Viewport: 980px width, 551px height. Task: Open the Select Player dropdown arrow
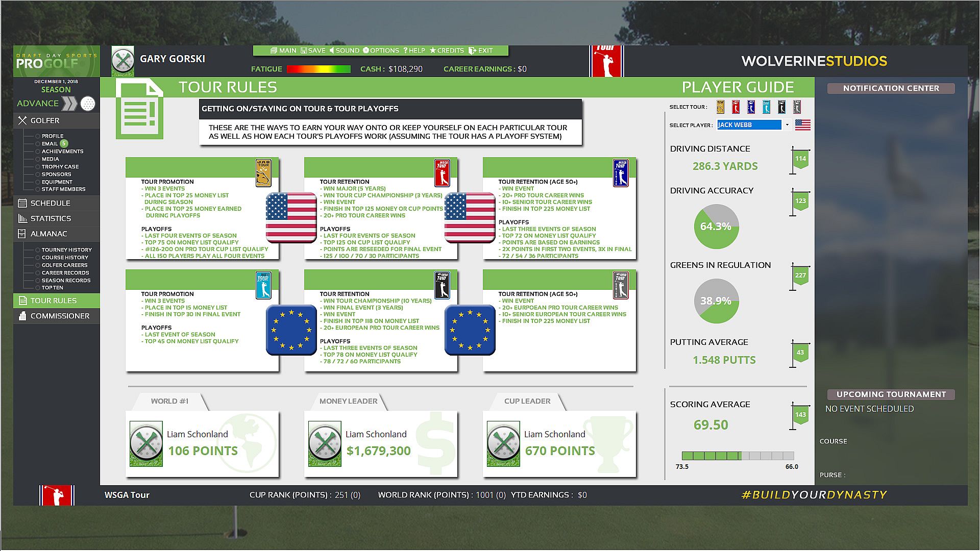click(x=787, y=125)
